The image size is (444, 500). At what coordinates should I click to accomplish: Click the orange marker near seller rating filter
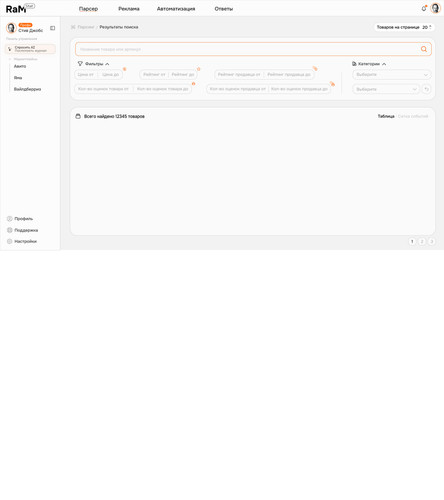tap(315, 68)
